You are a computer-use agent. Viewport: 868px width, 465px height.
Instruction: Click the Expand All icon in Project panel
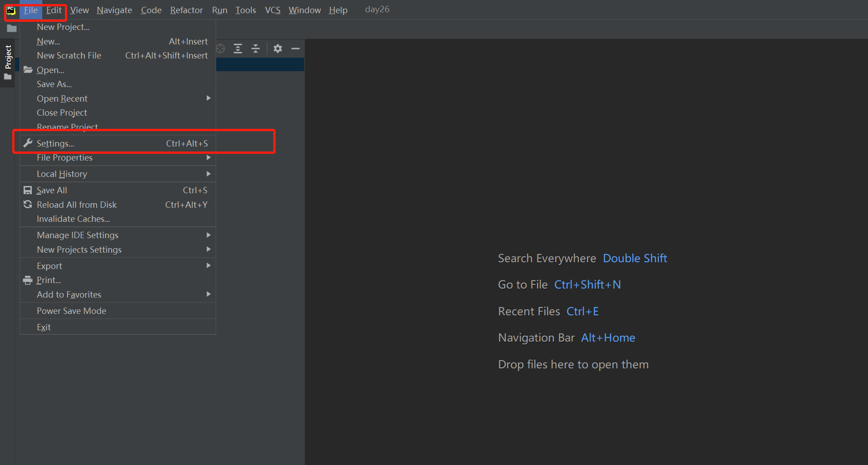pos(238,49)
